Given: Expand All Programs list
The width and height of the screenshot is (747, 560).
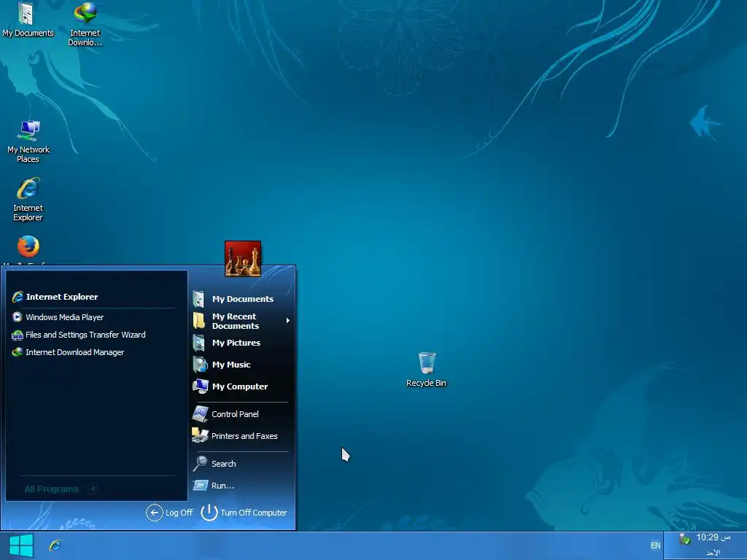Looking at the screenshot, I should pyautogui.click(x=61, y=489).
